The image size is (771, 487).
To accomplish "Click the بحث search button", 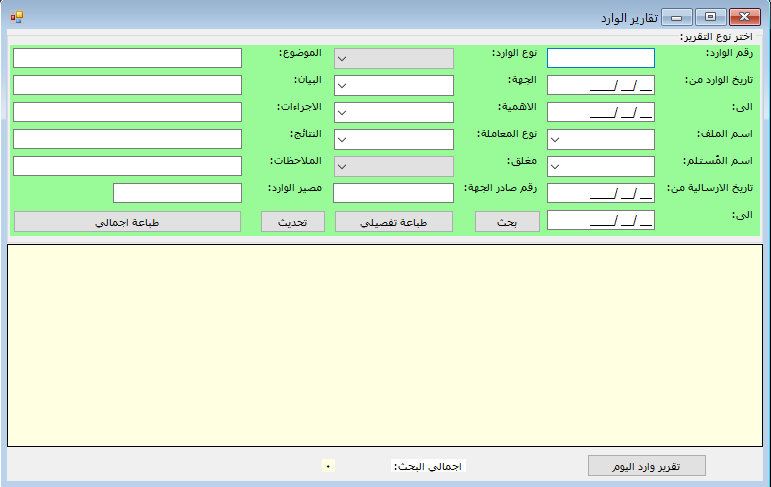I will 507,222.
